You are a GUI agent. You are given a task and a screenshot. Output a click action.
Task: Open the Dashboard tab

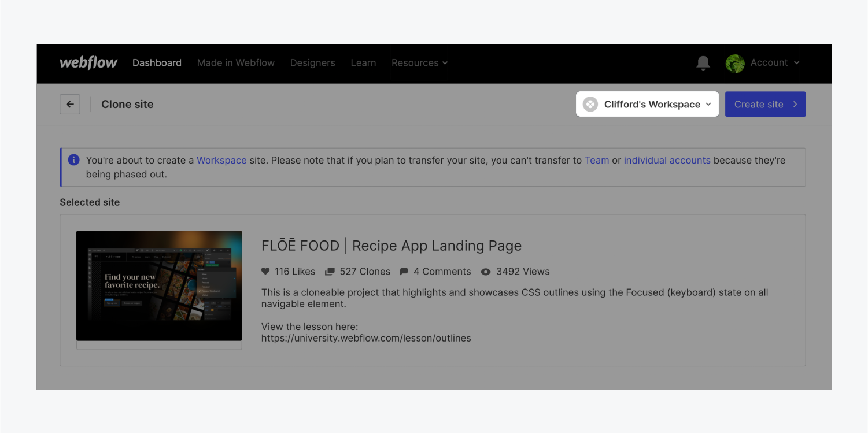click(157, 62)
